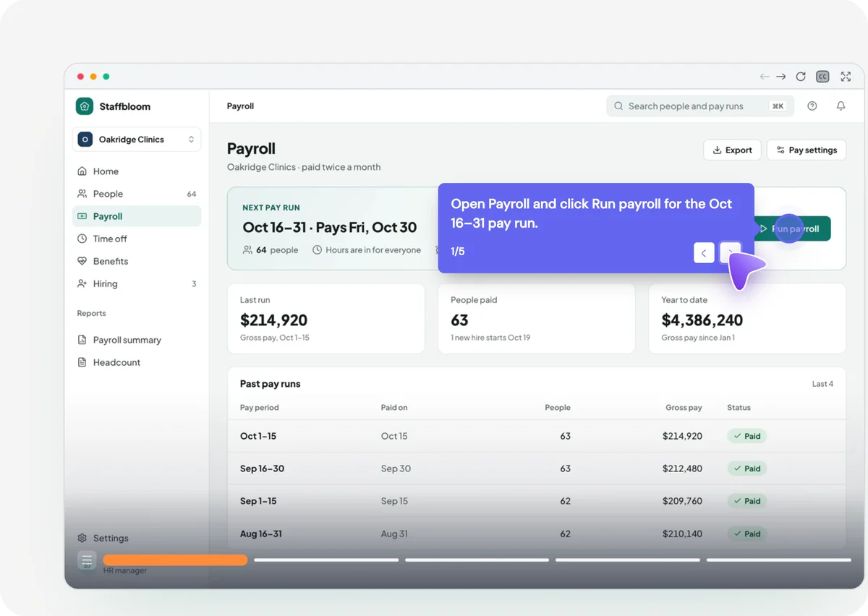
Task: Click the Status column header
Action: click(739, 408)
